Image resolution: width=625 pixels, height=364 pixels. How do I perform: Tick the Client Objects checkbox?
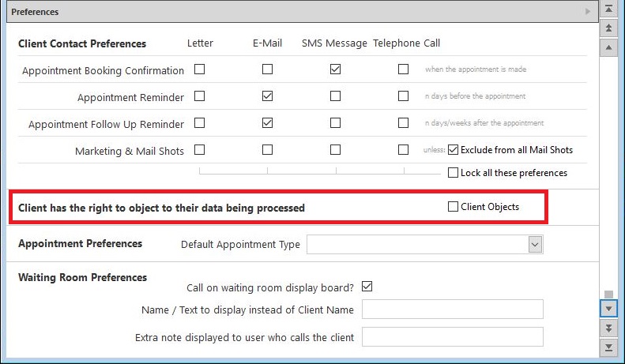[453, 206]
